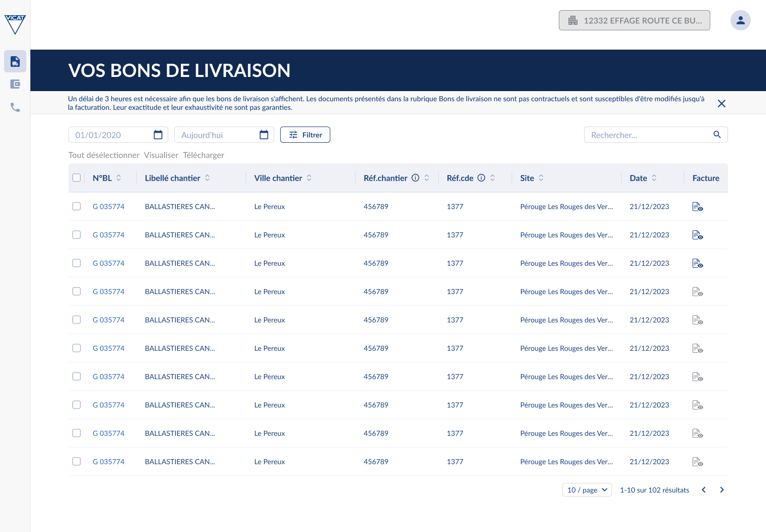
Task: Tick the tenth row checkbox
Action: click(x=76, y=461)
